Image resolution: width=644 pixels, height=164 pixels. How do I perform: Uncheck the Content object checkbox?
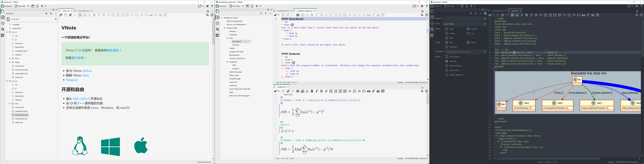pyautogui.click(x=468, y=29)
